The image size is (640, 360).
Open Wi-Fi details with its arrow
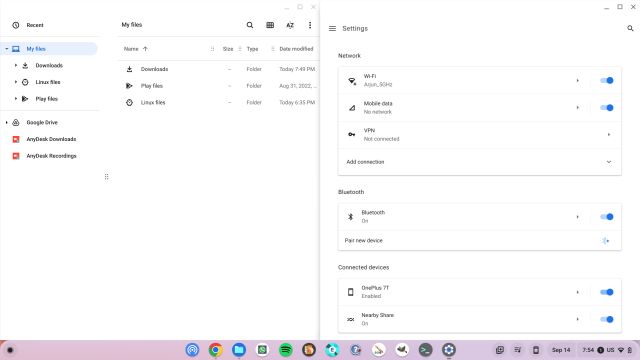click(x=578, y=80)
